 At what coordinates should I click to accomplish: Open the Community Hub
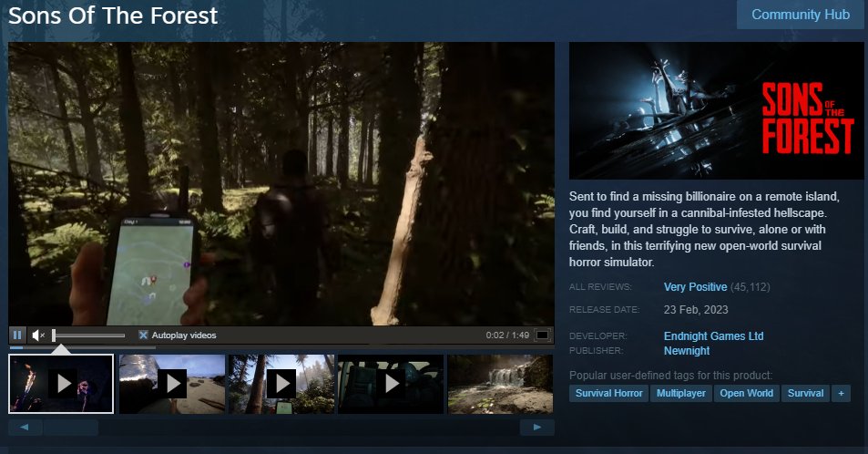coord(801,15)
